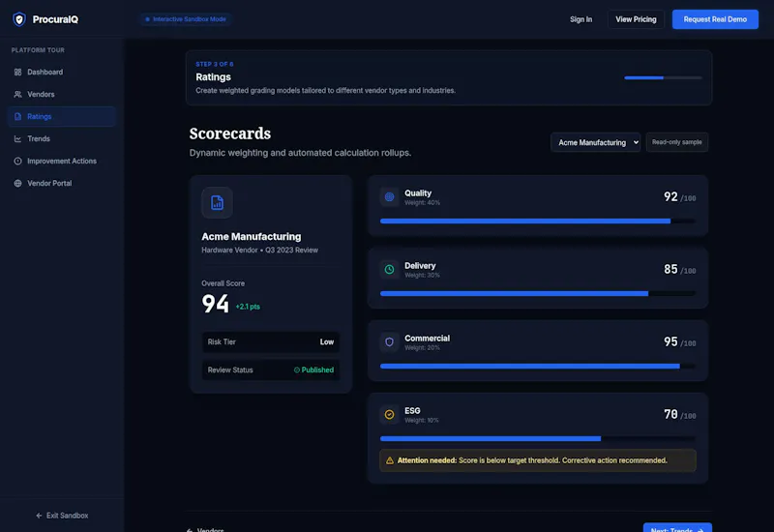The height and width of the screenshot is (532, 774).
Task: Open the Dashboard menu item
Action: (62, 72)
